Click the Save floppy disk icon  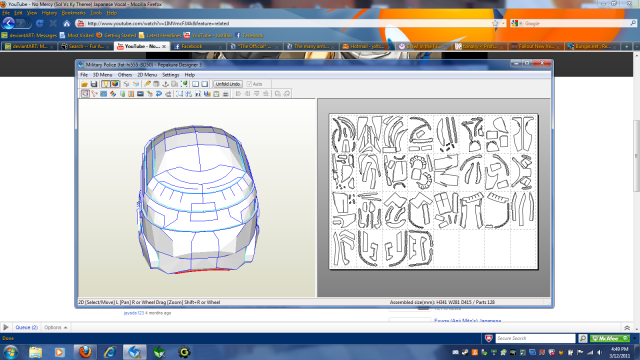click(94, 84)
